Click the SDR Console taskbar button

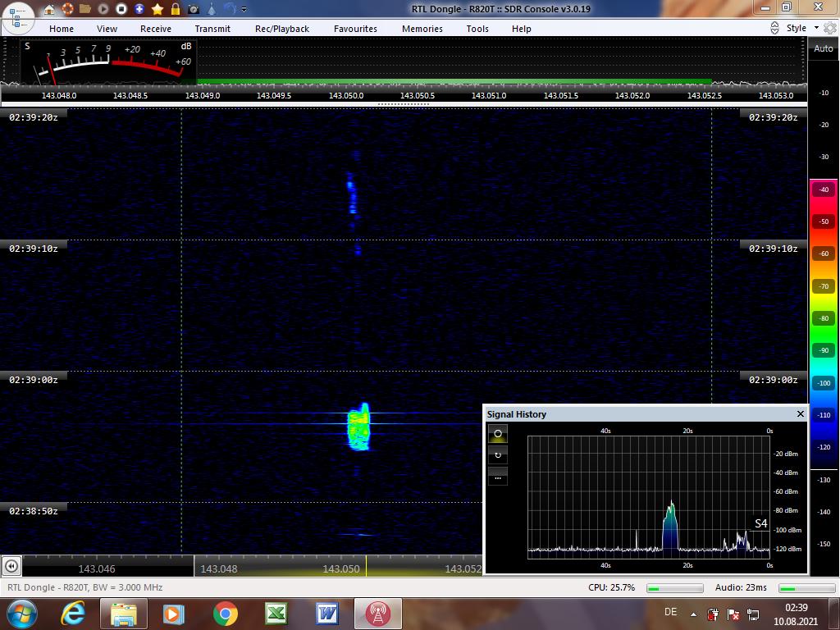point(378,614)
